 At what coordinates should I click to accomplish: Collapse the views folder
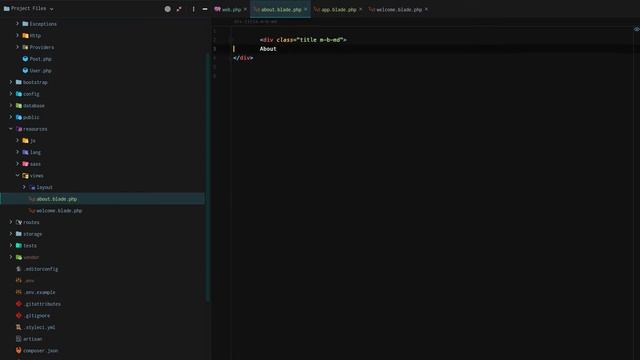pos(18,176)
